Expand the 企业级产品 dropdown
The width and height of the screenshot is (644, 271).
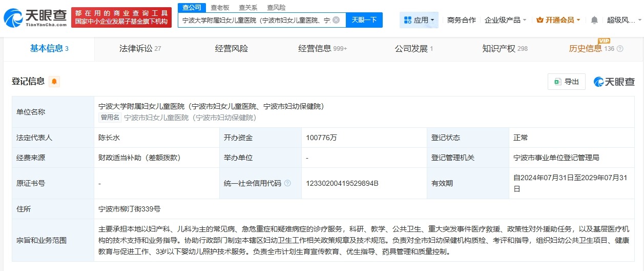506,20
